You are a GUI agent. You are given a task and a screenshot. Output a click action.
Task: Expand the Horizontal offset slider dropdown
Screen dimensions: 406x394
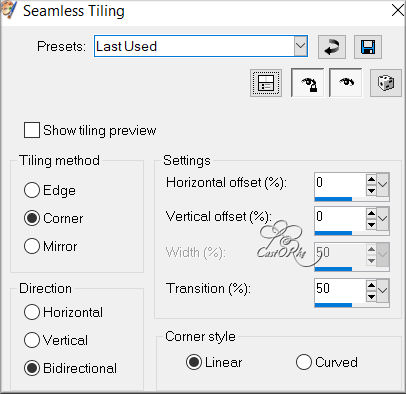(x=383, y=184)
